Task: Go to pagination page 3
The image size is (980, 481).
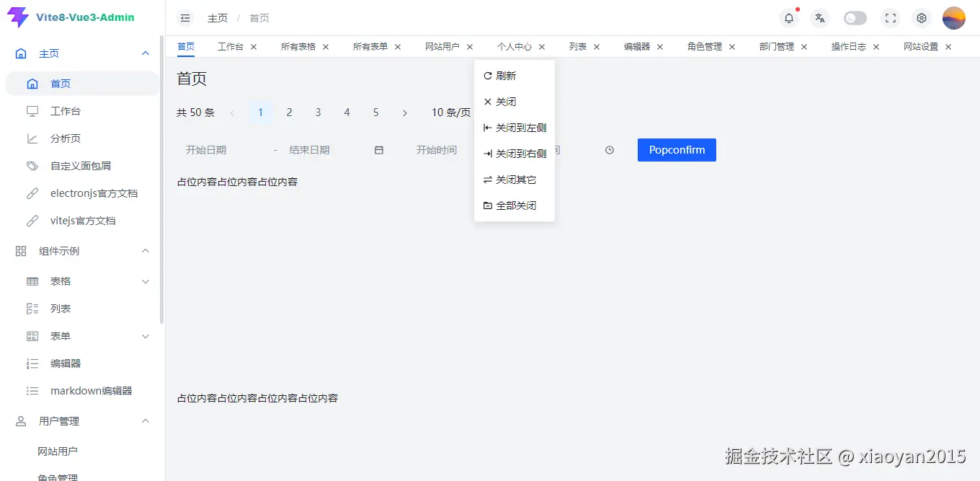Action: [318, 112]
